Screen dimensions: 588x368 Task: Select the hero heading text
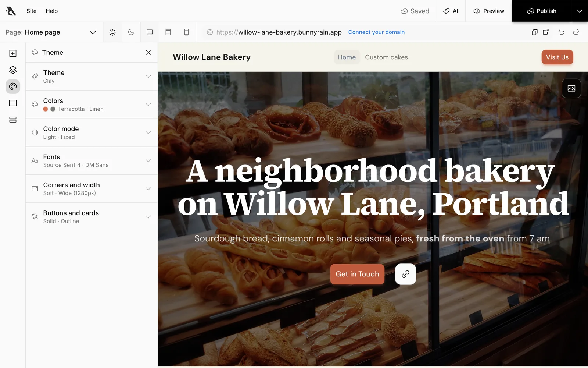pos(373,187)
